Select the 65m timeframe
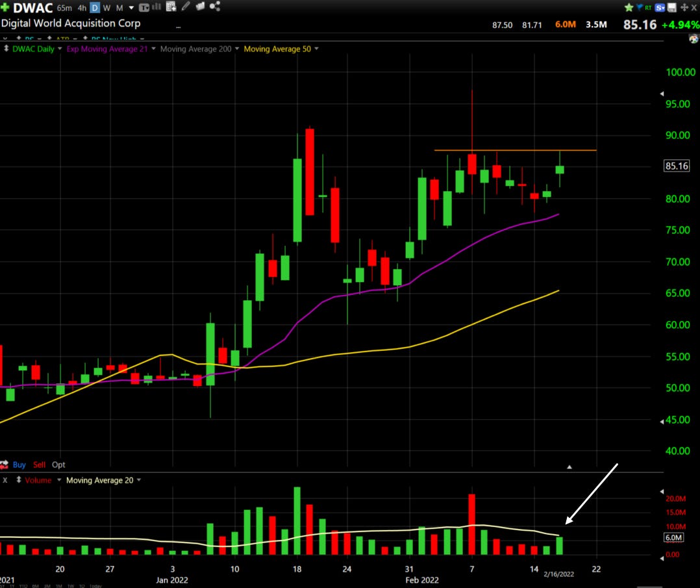700x588 pixels. [64, 8]
